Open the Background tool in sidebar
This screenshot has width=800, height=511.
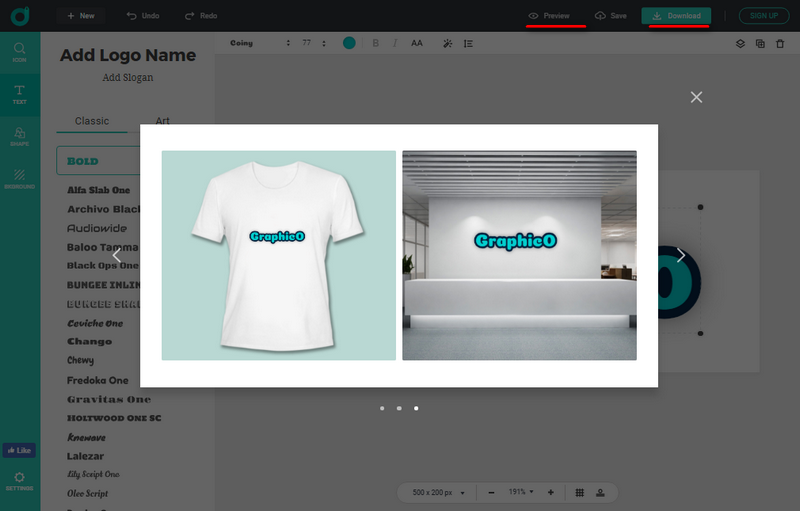click(20, 178)
